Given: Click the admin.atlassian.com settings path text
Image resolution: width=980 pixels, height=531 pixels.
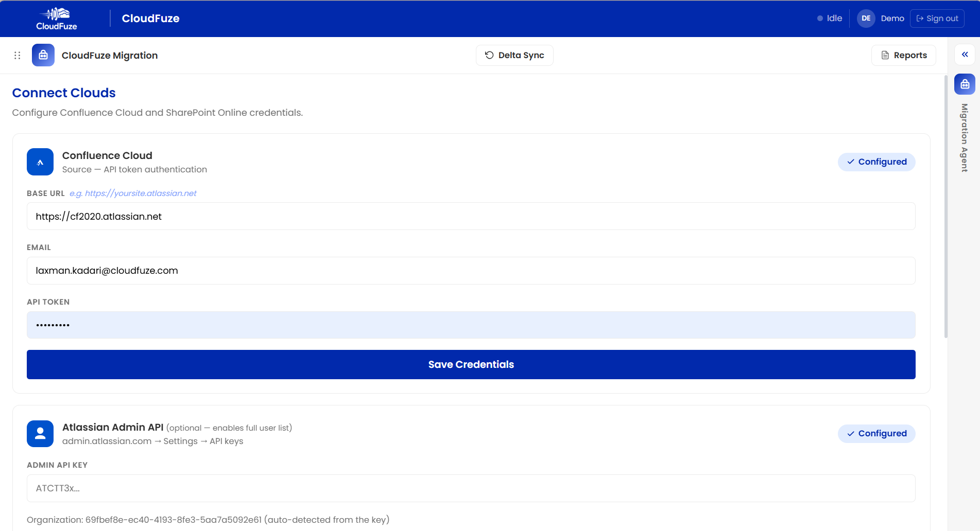Looking at the screenshot, I should [x=152, y=441].
